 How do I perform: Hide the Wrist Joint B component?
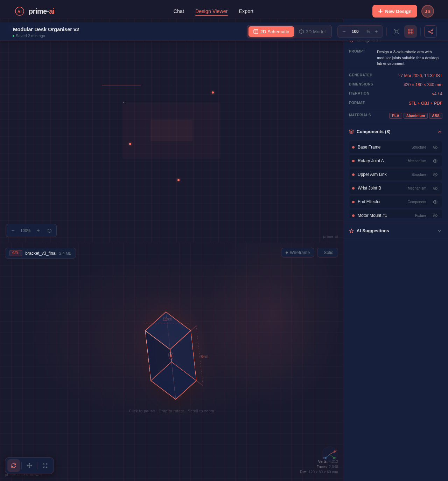point(435,188)
